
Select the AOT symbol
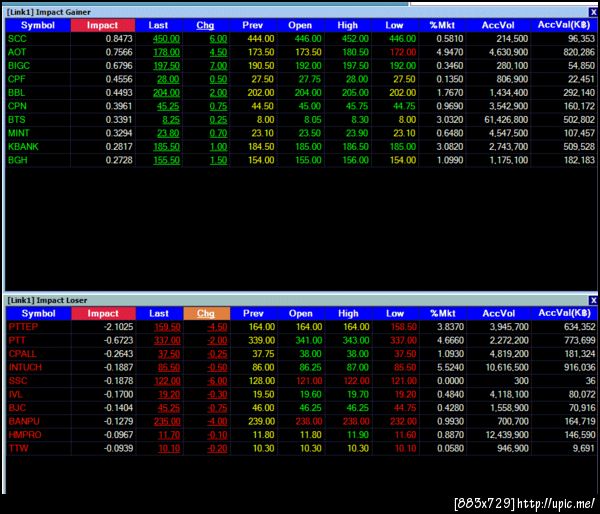click(x=17, y=52)
